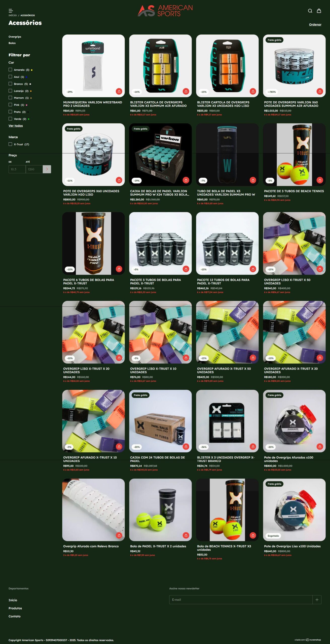330x644 pixels.
Task: Add Overgrip Liso X-Trust x 50 to cart
Action: 320,269
